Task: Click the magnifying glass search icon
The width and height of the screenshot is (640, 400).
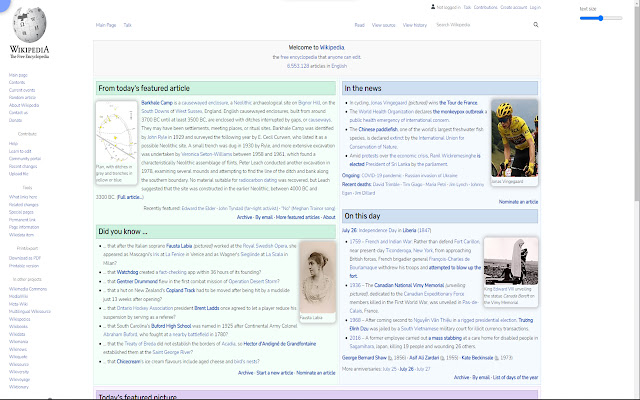Action: pyautogui.click(x=536, y=25)
